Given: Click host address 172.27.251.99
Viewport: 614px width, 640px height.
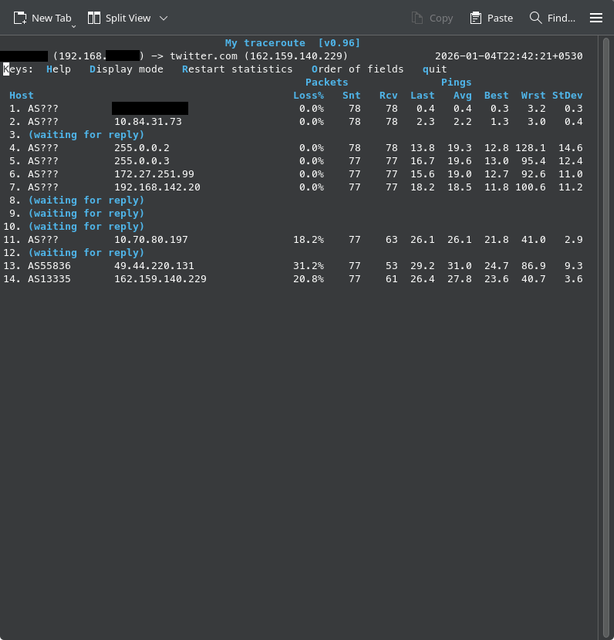Looking at the screenshot, I should pyautogui.click(x=154, y=174).
